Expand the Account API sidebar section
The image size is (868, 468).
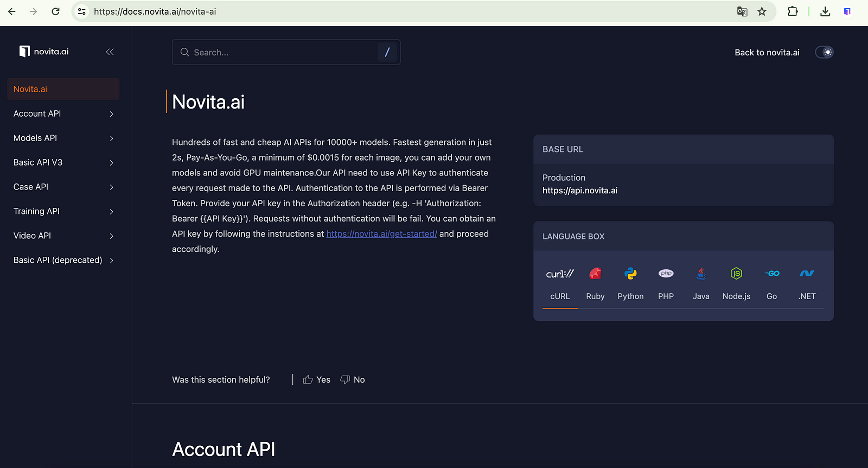tap(111, 114)
